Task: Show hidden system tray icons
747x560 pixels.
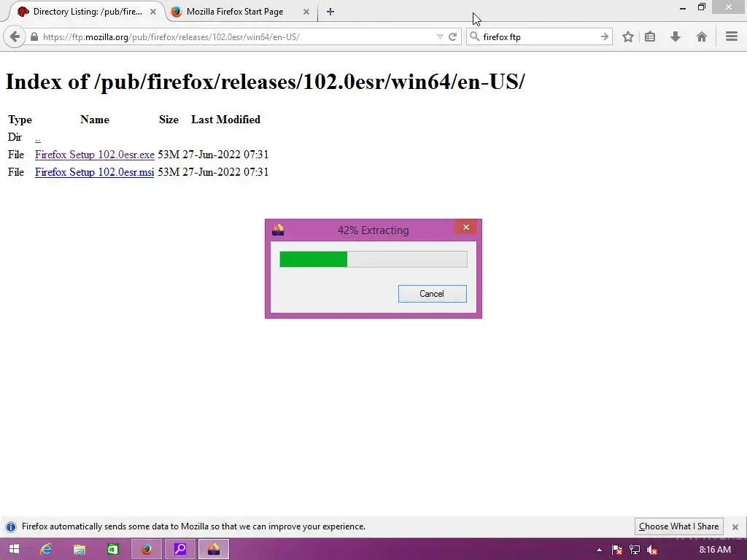Action: 599,550
